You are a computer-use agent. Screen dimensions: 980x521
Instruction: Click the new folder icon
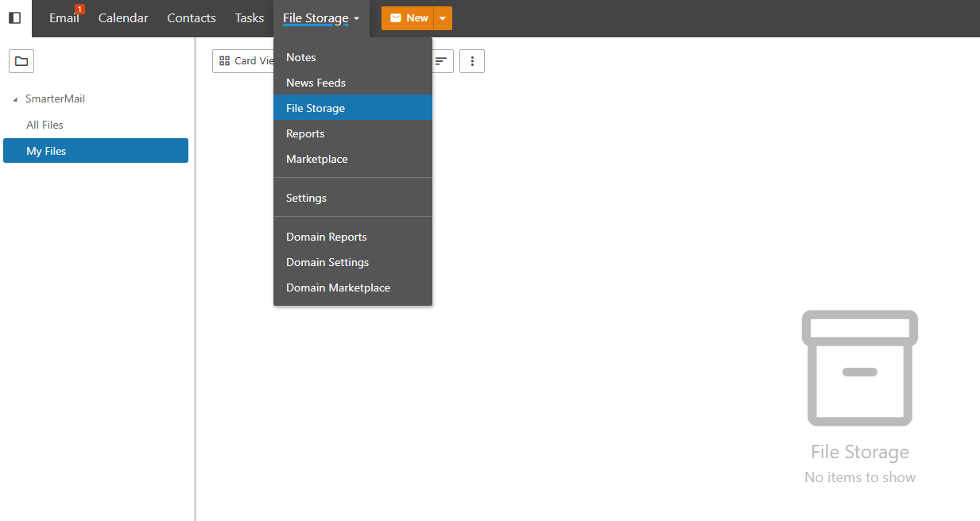(x=21, y=61)
